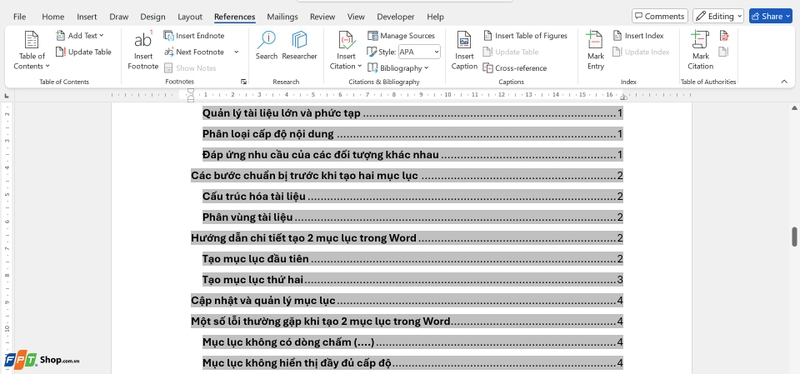Image resolution: width=800 pixels, height=374 pixels.
Task: Click the scrollbar up arrow
Action: click(x=794, y=108)
